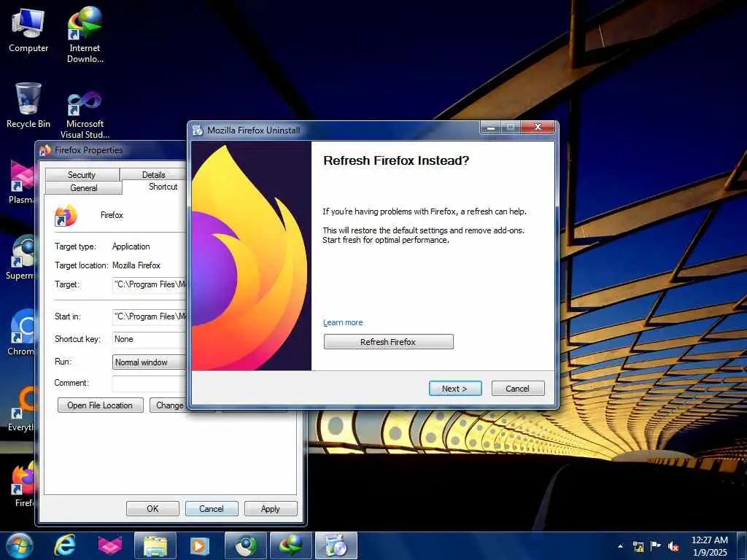The image size is (747, 560).
Task: Open Windows Explorer from the taskbar
Action: (155, 545)
